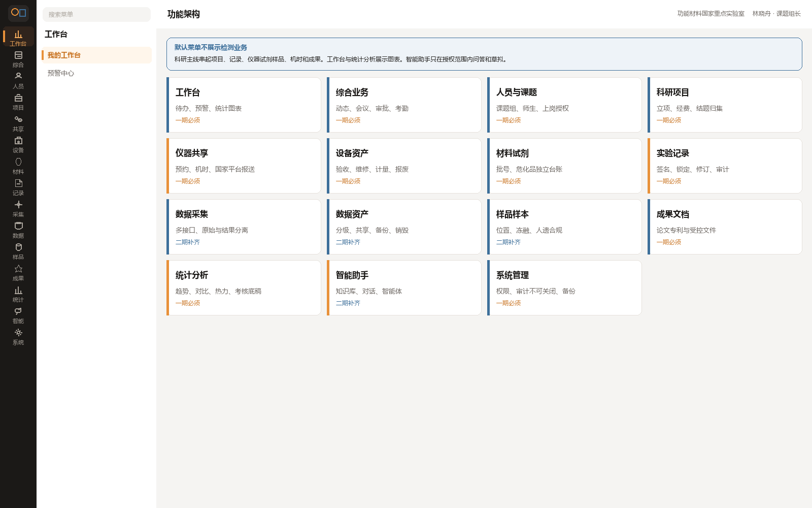Open the 数据资产 module card
812x508 pixels.
pyautogui.click(x=404, y=227)
